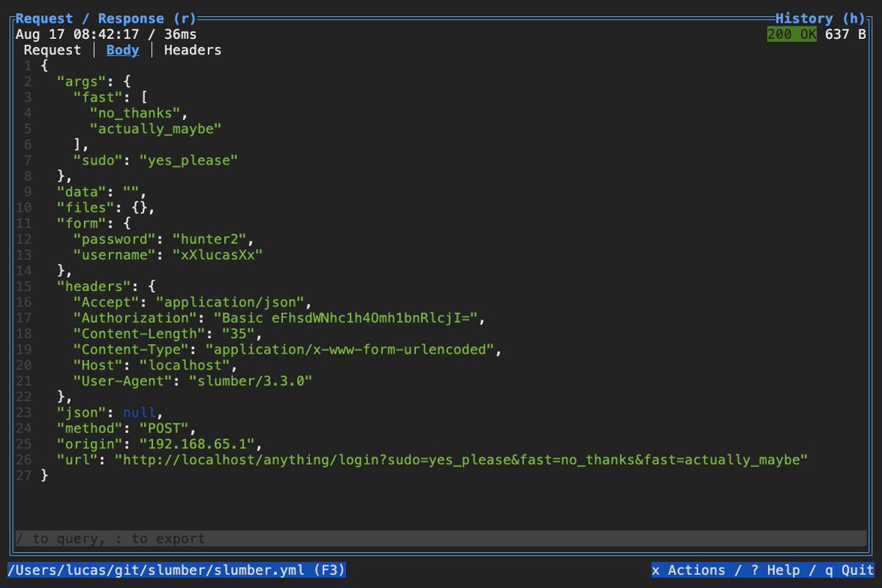Screen dimensions: 882x588
Task: Click the "Content-Length": "35" line
Action: click(x=168, y=334)
